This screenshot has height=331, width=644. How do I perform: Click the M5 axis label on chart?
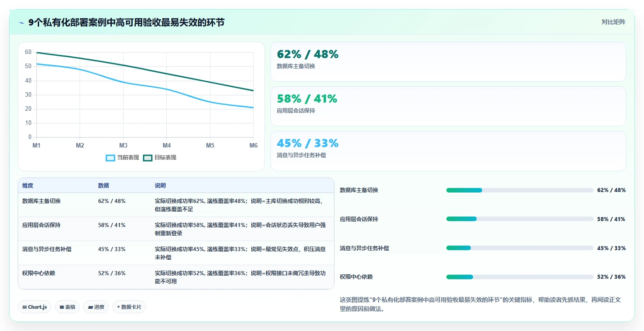[210, 145]
